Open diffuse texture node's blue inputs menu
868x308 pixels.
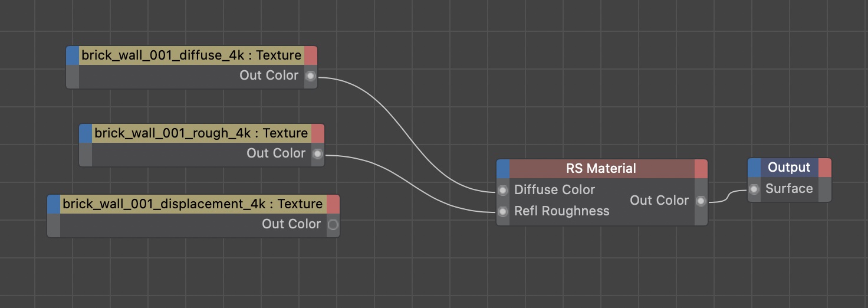pos(72,55)
